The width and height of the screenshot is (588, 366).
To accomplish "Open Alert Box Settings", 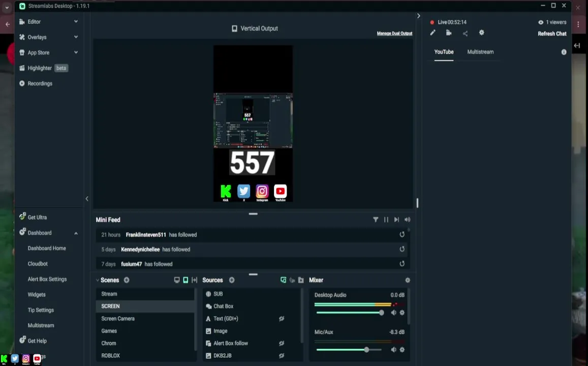I will (47, 279).
